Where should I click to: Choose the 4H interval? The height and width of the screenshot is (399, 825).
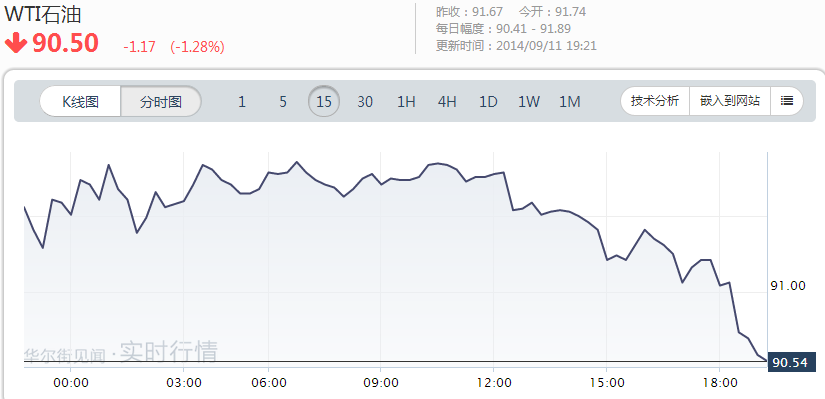point(447,102)
